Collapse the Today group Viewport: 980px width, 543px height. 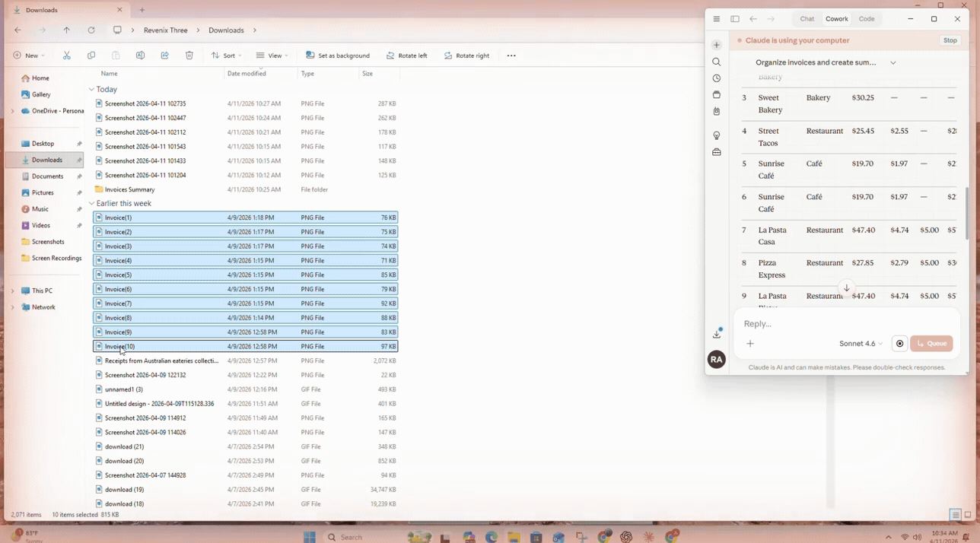(x=91, y=90)
